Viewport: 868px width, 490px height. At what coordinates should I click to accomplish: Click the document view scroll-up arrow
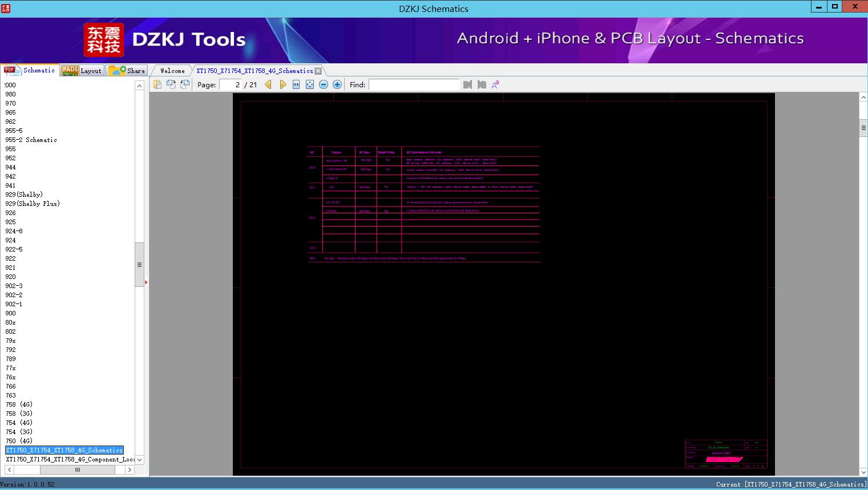click(863, 98)
